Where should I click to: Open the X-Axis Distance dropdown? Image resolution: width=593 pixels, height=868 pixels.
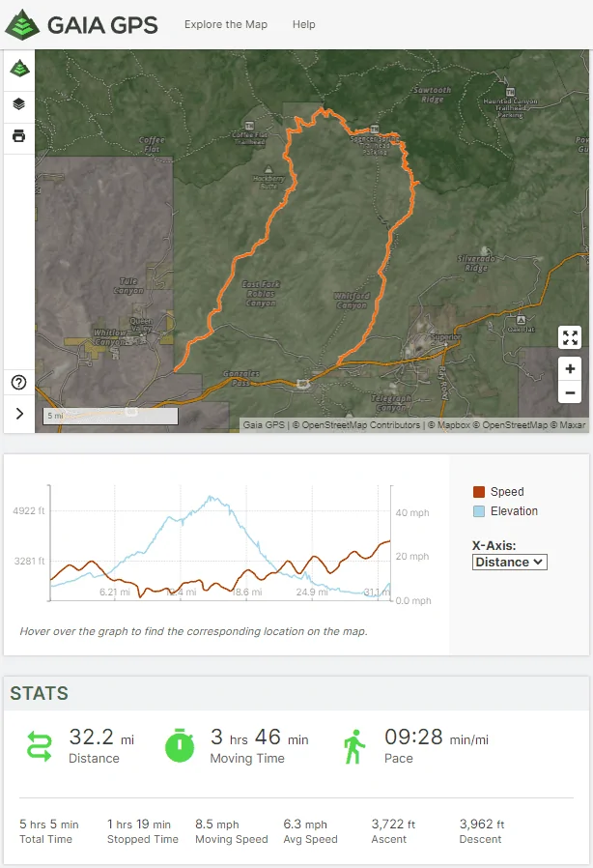tap(510, 562)
